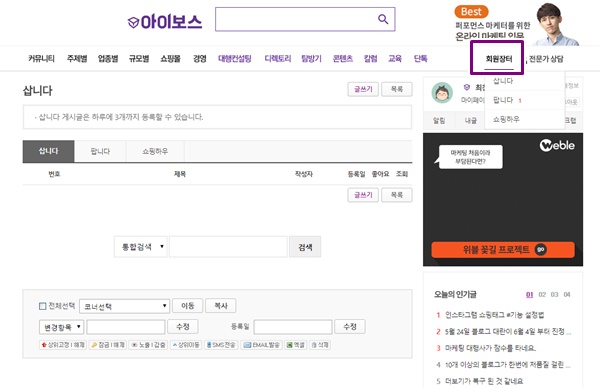The width and height of the screenshot is (600, 388).
Task: Open 커뮤니티 in main navigation
Action: pyautogui.click(x=41, y=59)
